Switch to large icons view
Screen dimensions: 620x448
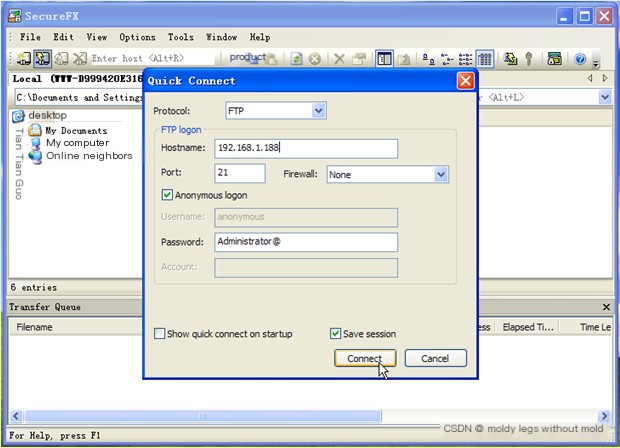[428, 59]
